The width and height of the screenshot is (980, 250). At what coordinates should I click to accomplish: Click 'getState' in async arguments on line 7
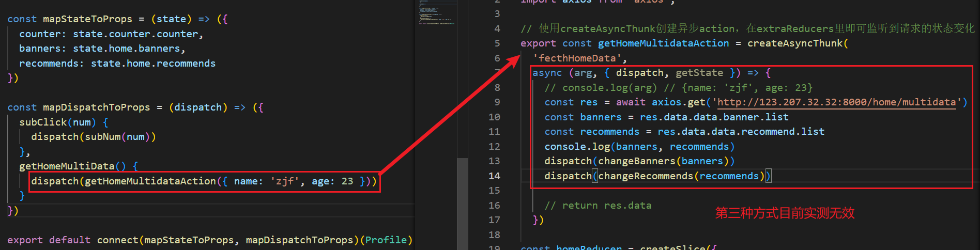tap(699, 73)
